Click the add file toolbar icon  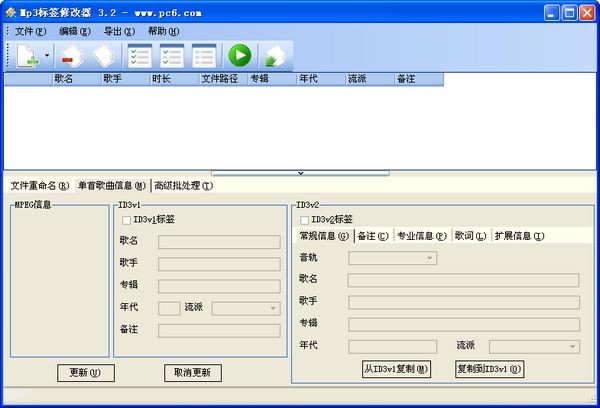pyautogui.click(x=28, y=56)
